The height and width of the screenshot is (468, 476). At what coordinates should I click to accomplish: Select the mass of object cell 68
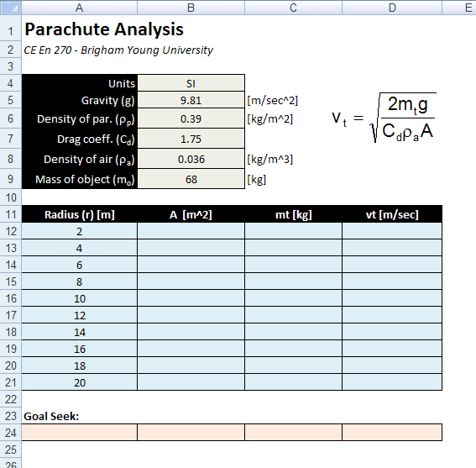pos(191,179)
